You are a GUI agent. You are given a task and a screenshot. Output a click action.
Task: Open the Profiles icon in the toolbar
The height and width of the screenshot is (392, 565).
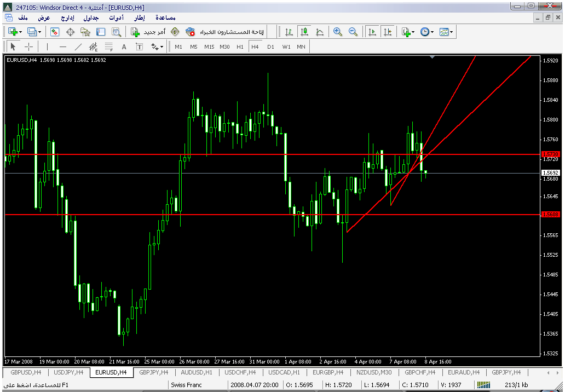click(32, 32)
